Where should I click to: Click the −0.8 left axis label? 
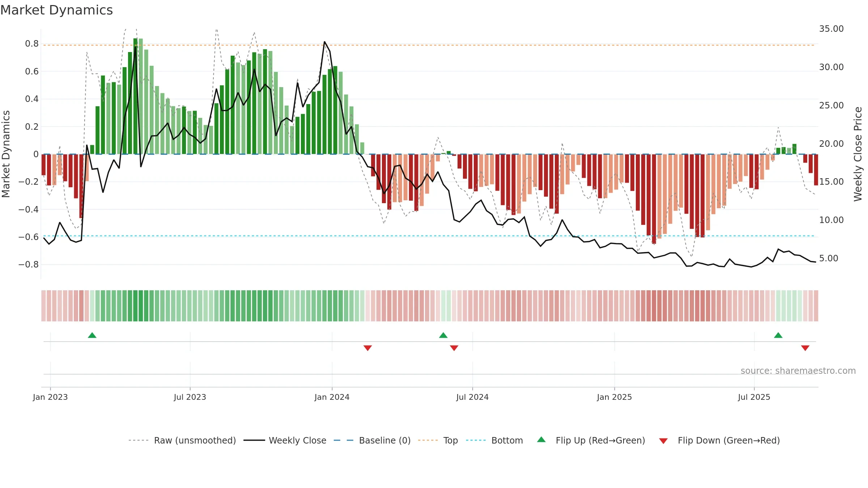[x=29, y=265]
